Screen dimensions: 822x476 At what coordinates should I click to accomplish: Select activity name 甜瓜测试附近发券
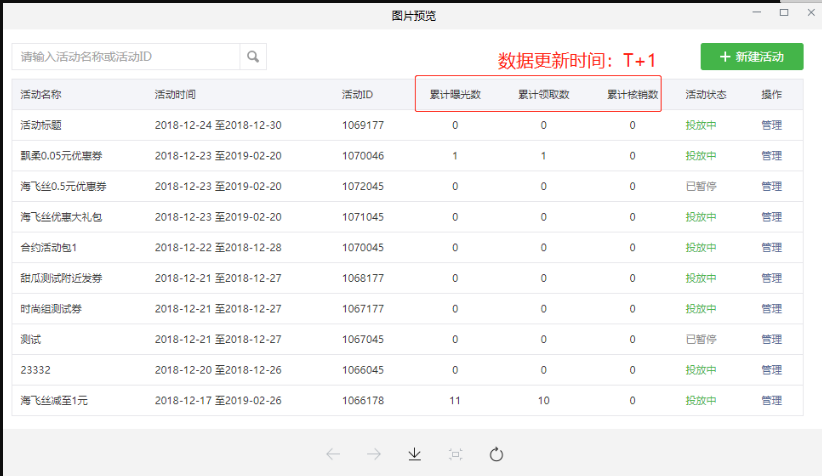(61, 278)
